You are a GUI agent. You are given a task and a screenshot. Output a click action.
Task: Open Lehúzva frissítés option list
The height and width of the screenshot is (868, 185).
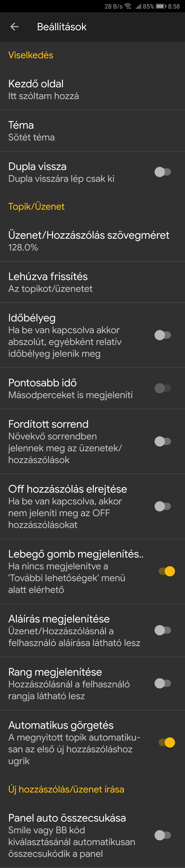tap(92, 282)
